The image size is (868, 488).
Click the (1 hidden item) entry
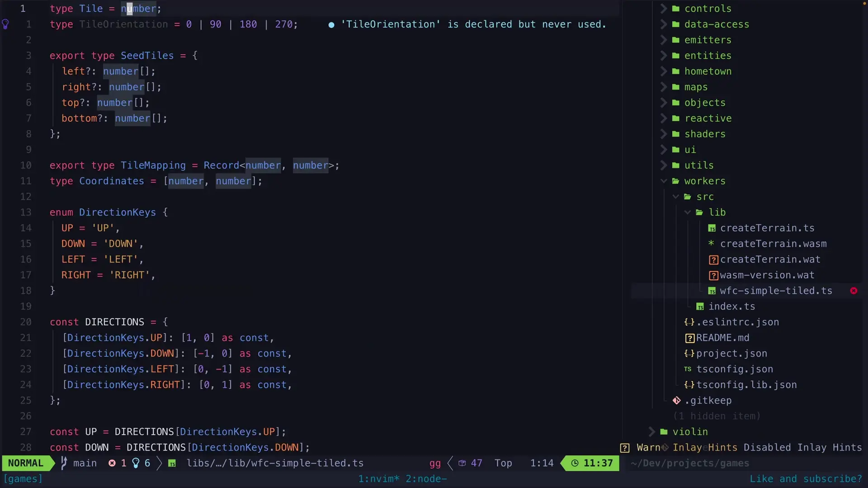(717, 416)
